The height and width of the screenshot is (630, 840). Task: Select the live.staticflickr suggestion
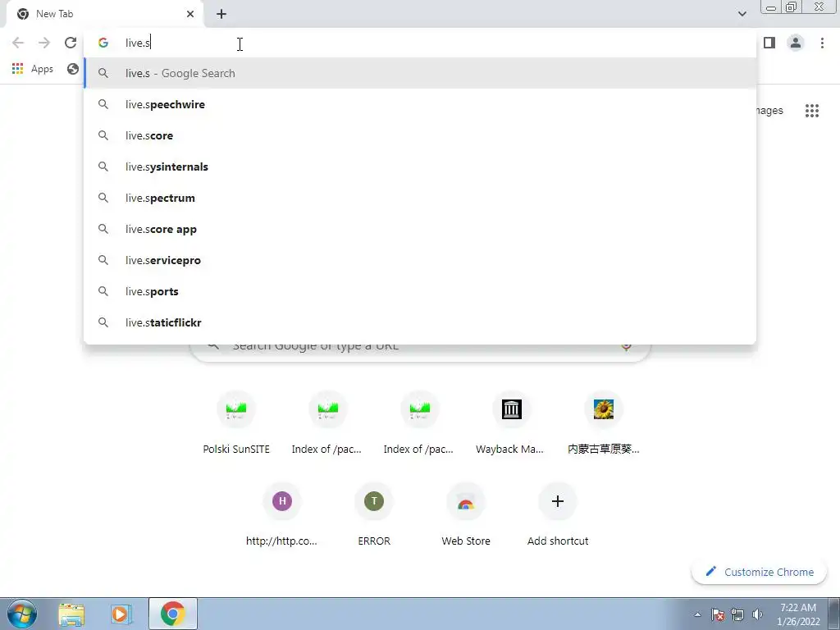click(420, 322)
